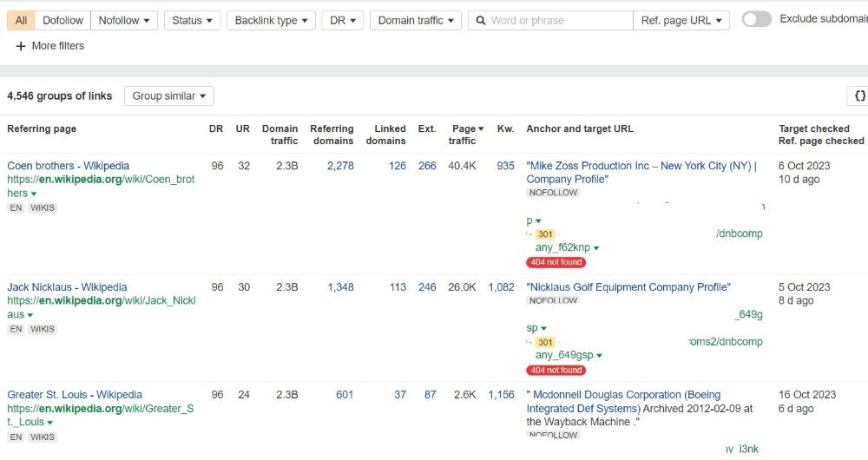The height and width of the screenshot is (460, 868).
Task: Open the Coen_brothers Wikipedia URL
Action: [101, 186]
